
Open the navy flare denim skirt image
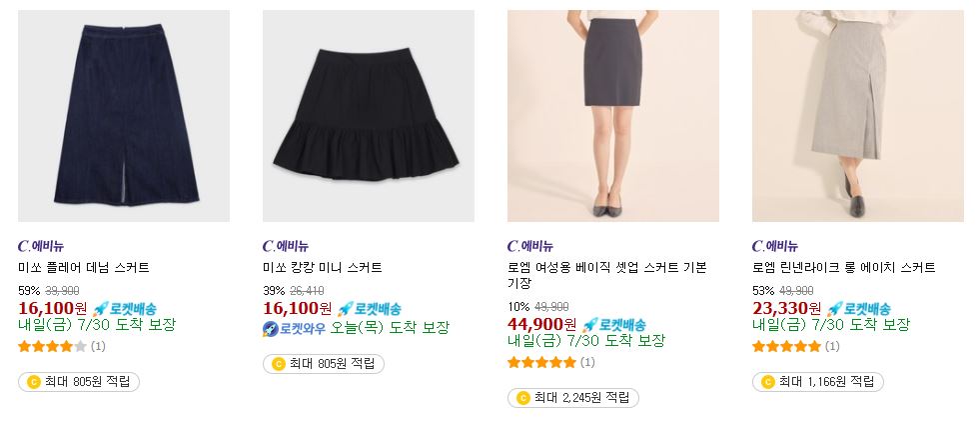point(124,116)
